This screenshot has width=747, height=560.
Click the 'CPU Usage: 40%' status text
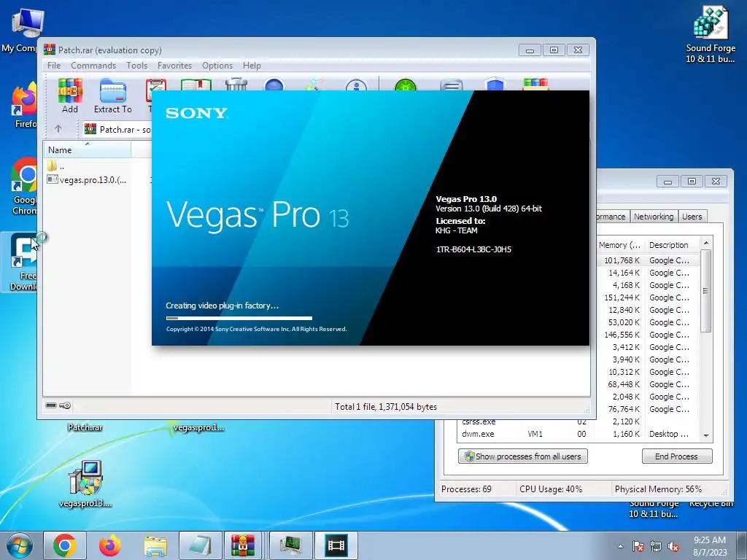pos(551,489)
